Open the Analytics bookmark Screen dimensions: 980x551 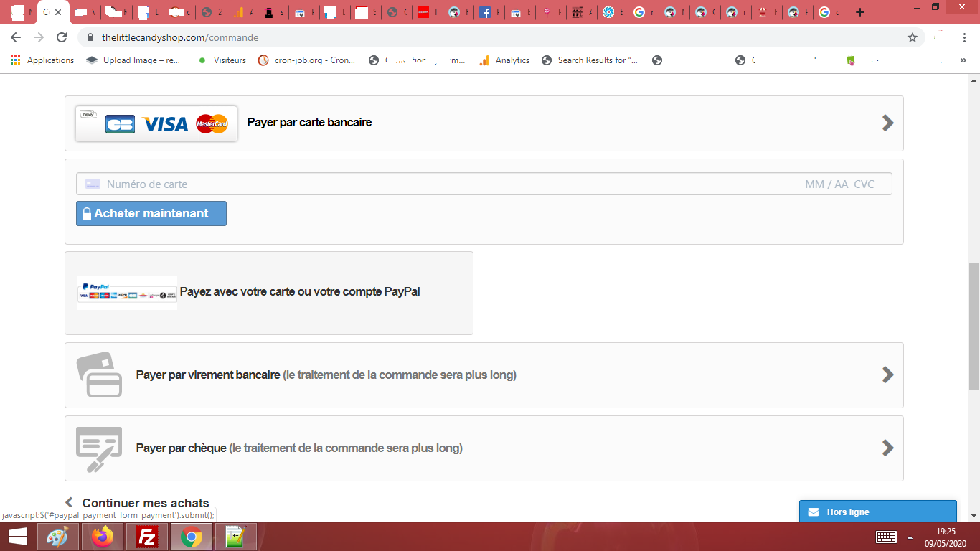coord(504,60)
